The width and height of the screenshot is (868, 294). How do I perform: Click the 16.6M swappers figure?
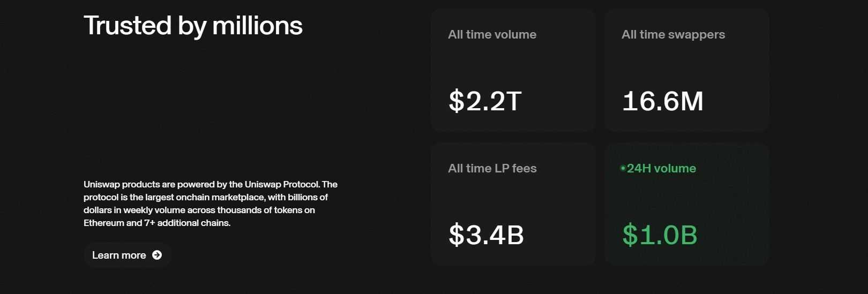tap(663, 101)
